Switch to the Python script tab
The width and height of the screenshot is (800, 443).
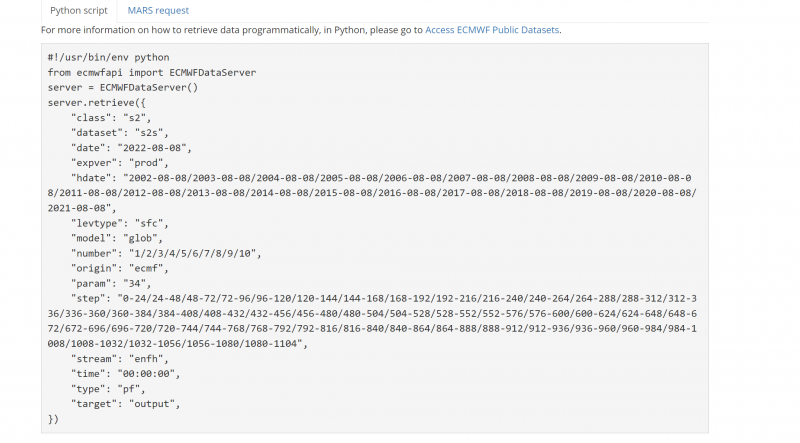point(78,10)
